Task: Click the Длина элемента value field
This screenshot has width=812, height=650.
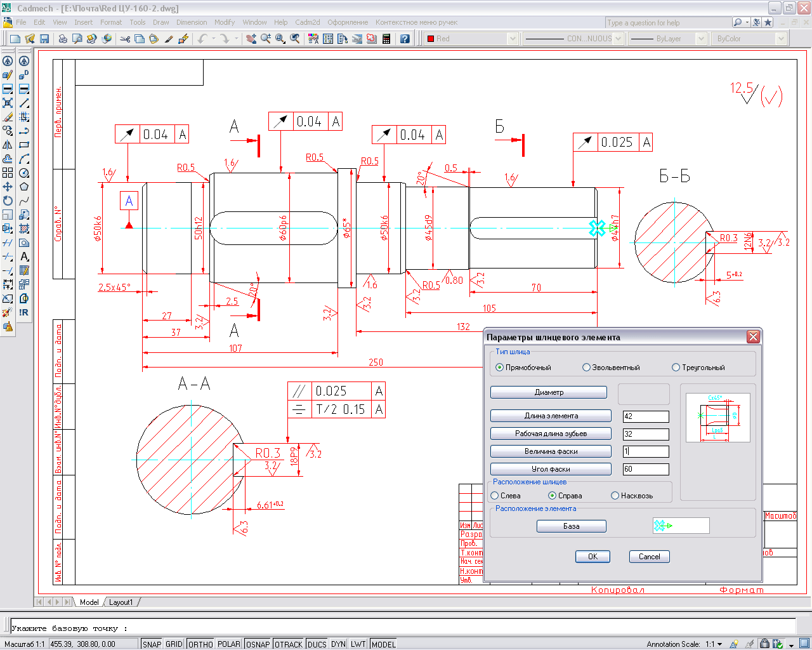Action: point(646,416)
